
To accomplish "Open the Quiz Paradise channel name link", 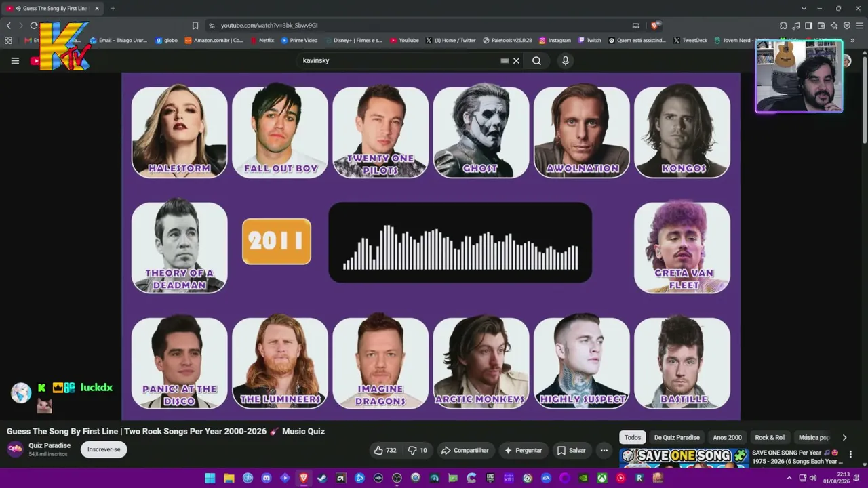I will click(50, 445).
